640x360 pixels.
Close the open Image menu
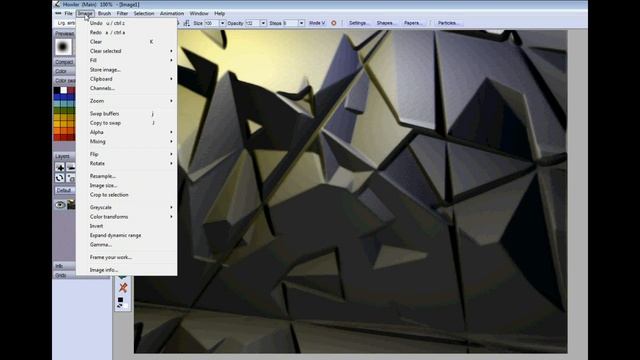tap(85, 13)
